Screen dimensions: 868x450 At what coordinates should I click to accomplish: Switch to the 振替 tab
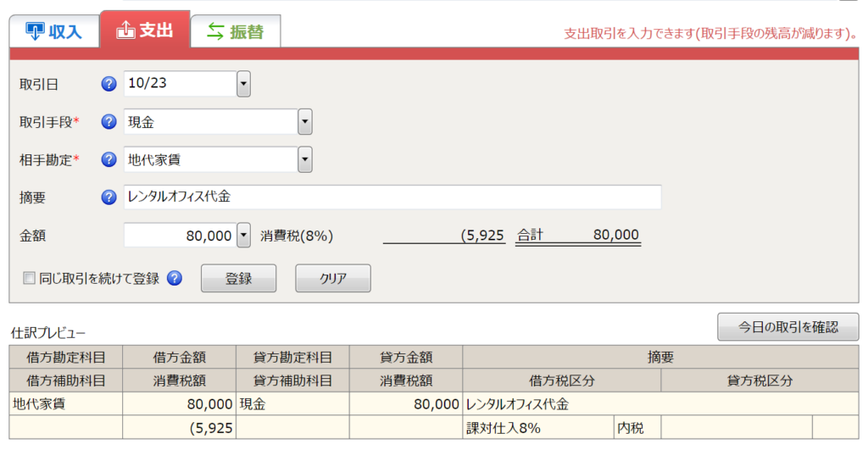tap(236, 31)
